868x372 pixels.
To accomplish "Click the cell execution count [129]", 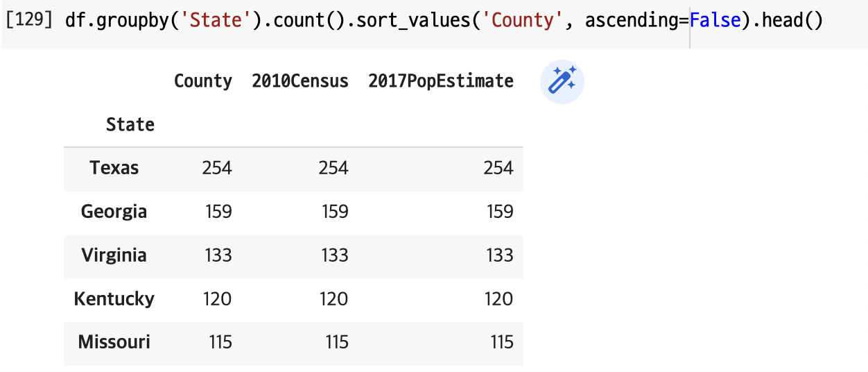I will (x=29, y=20).
